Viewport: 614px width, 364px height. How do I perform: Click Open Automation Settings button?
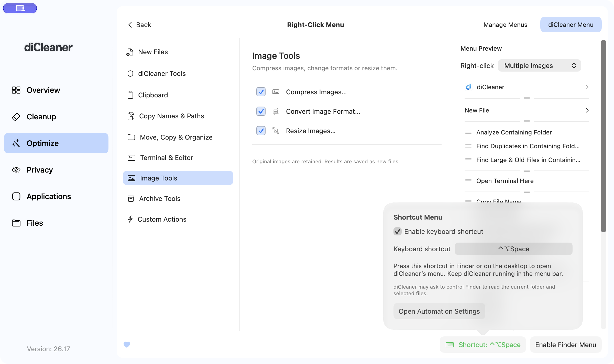click(x=439, y=311)
